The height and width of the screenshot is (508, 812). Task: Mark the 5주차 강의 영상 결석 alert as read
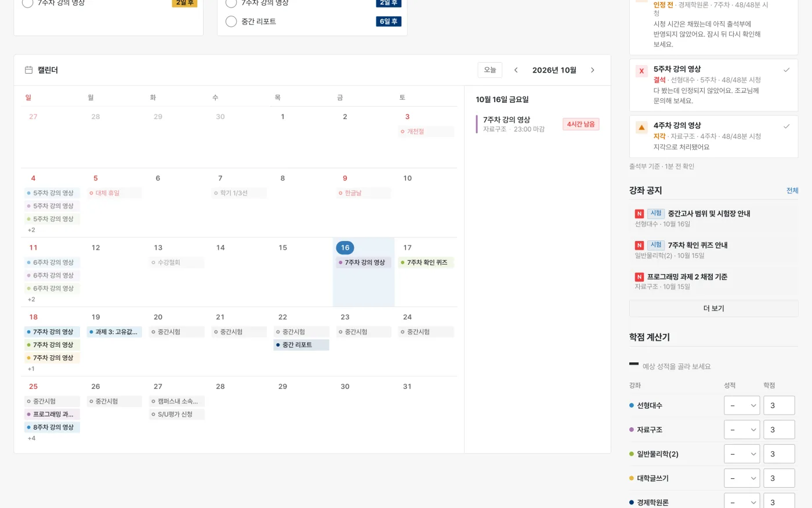click(x=786, y=70)
